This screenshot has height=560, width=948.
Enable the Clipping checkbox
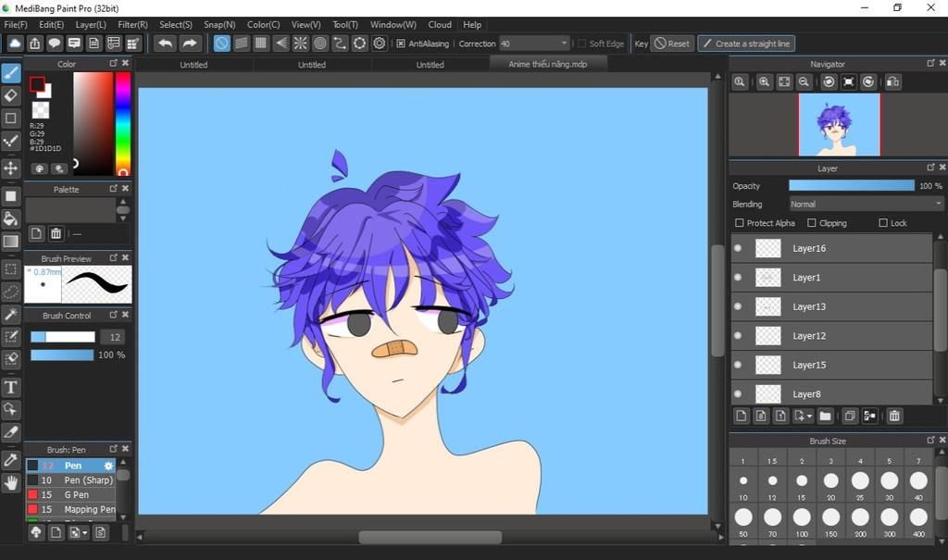[811, 223]
